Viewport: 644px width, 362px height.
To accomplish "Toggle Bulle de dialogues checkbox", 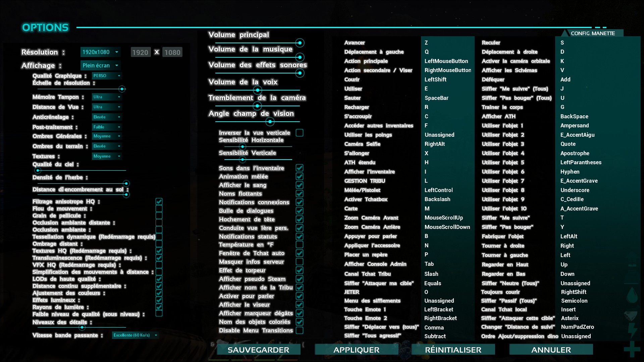I will [300, 211].
